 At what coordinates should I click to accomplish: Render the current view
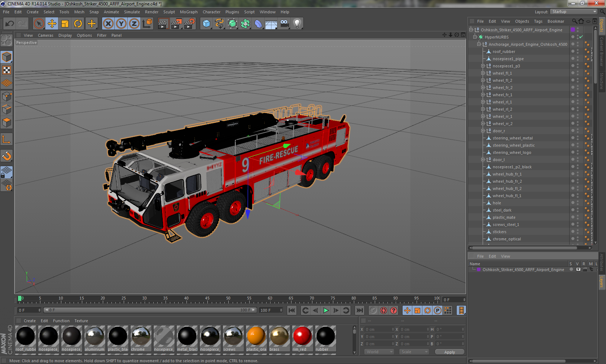click(163, 24)
